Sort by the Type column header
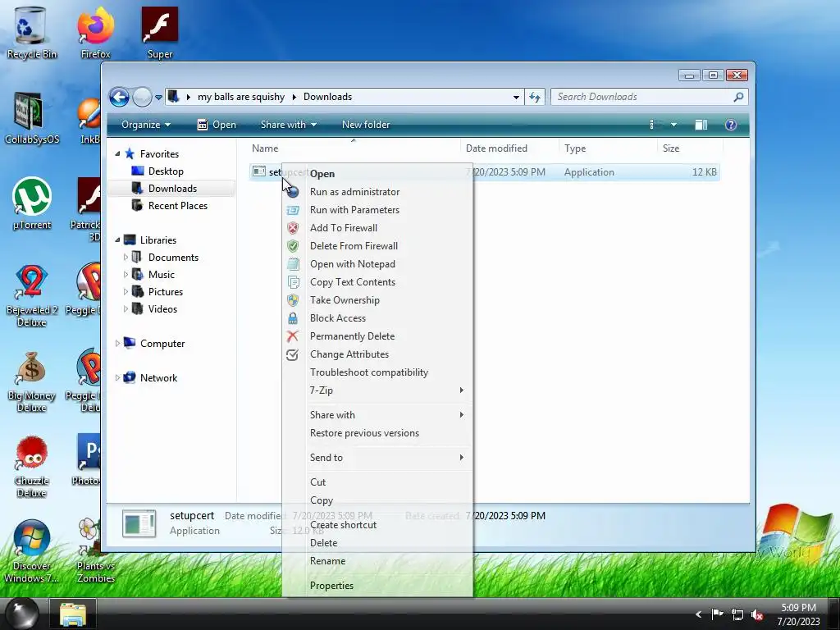The image size is (840, 630). [608, 148]
